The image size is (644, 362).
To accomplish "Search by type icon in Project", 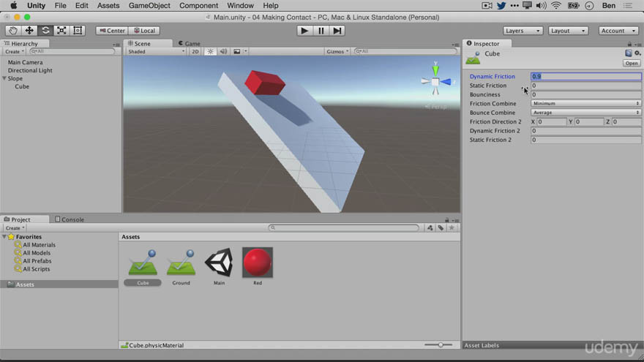I will 430,227.
